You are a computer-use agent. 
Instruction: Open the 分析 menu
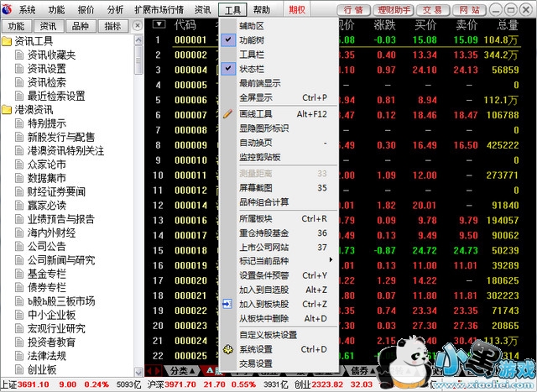pyautogui.click(x=115, y=10)
